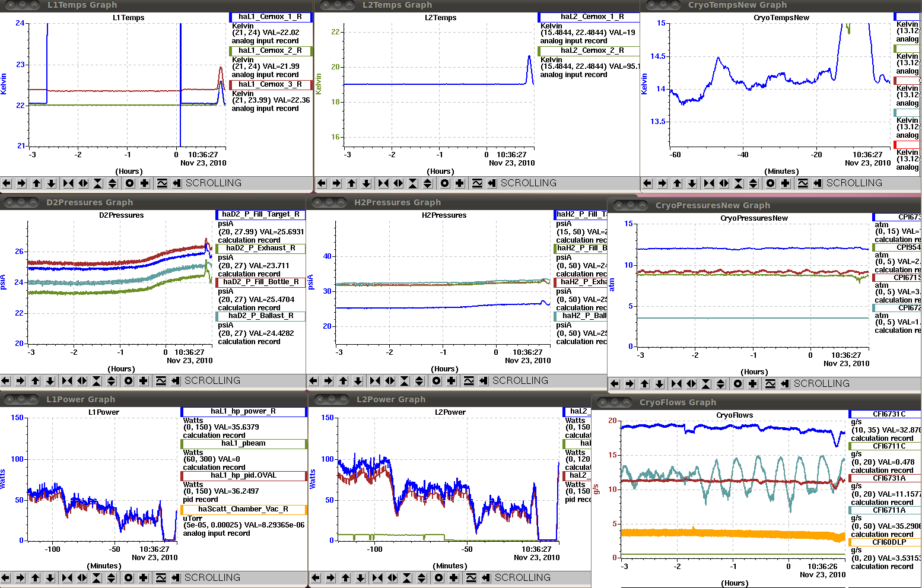
Task: Pan right in CryoTempsNew Graph toolbar
Action: click(663, 183)
